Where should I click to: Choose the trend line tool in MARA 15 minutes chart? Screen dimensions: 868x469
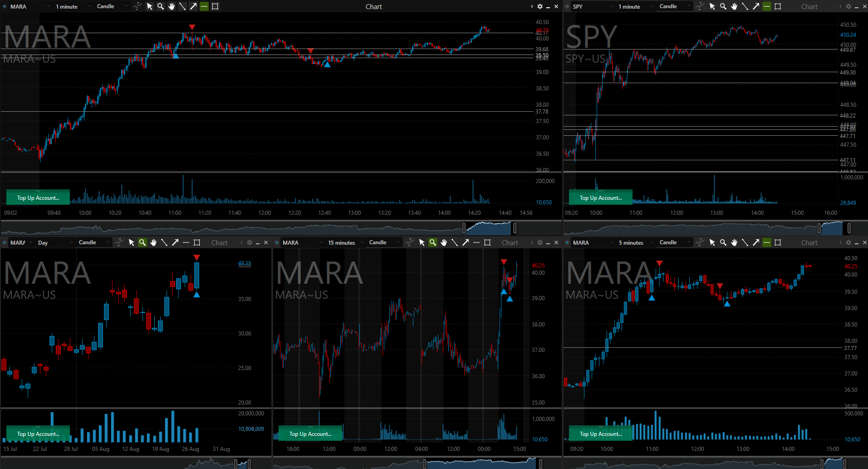(455, 242)
